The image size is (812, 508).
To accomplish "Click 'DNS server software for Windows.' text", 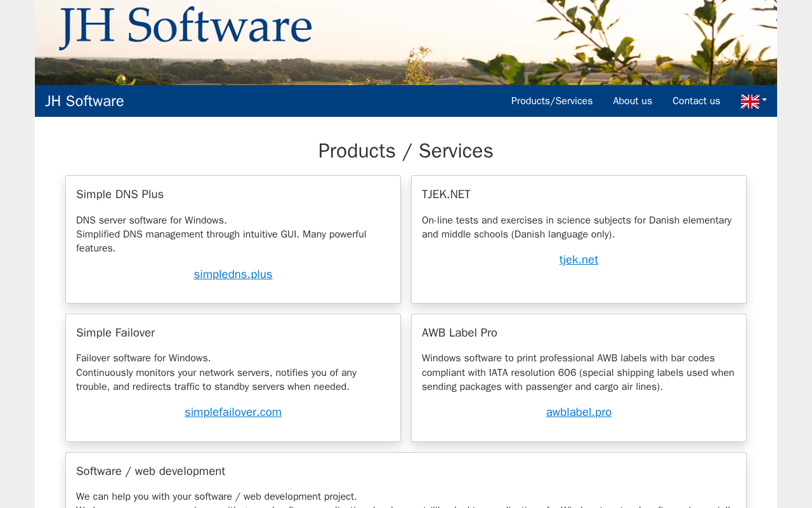I will [152, 220].
